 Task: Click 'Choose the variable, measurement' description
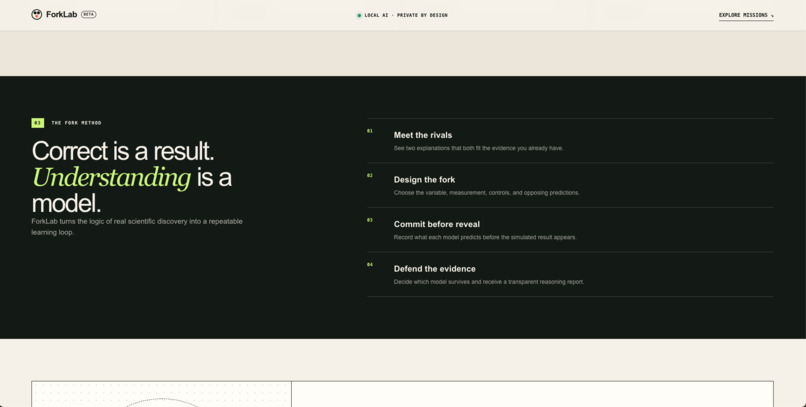486,193
